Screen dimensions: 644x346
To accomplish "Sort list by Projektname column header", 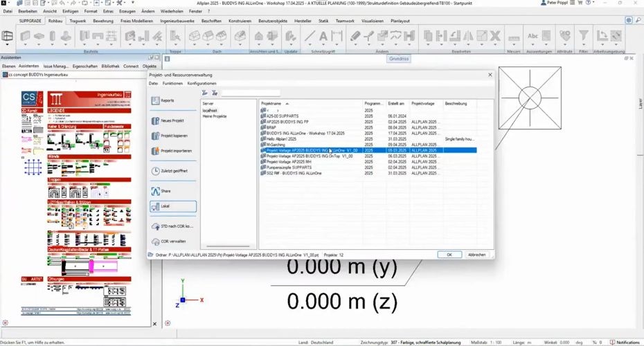I will (x=310, y=103).
